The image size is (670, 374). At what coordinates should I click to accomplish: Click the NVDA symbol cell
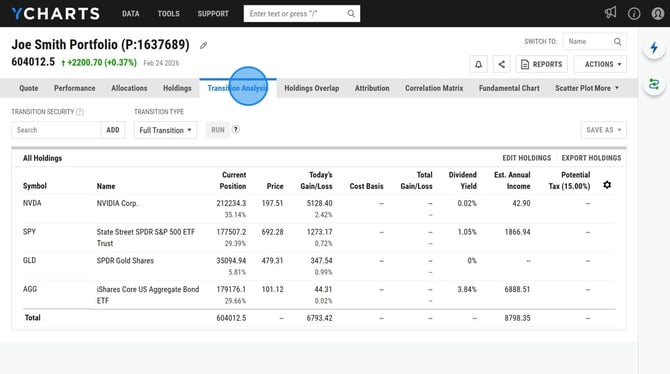tap(32, 203)
